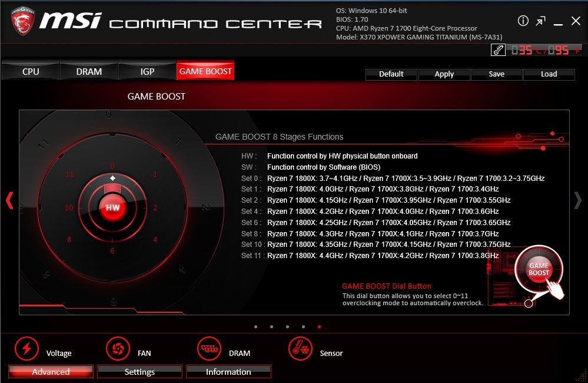This screenshot has width=588, height=383.
Task: Select the GAME BOOST tab
Action: tap(205, 71)
